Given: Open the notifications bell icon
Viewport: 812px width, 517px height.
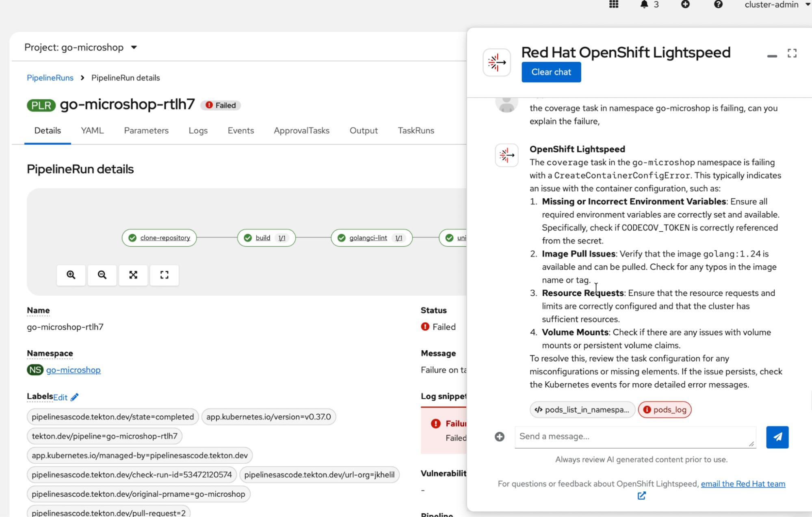Looking at the screenshot, I should coord(644,4).
